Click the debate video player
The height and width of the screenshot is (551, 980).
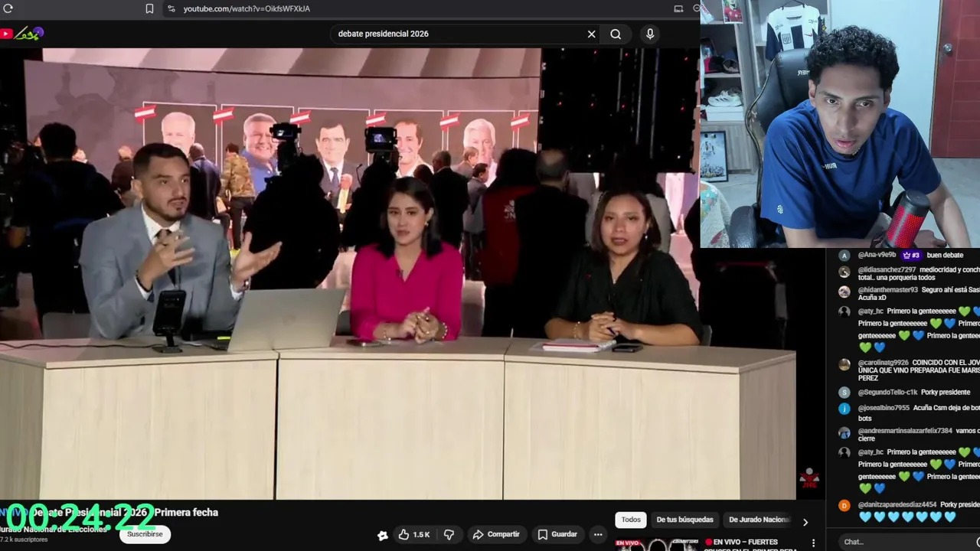tap(398, 273)
